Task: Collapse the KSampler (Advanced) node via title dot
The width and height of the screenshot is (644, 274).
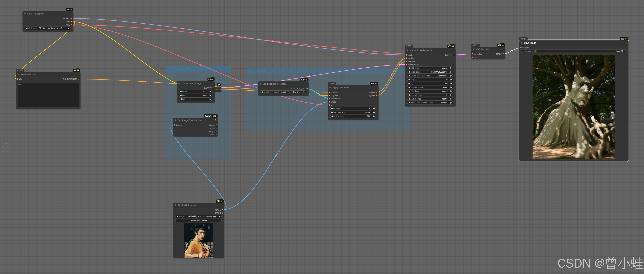Action: (407, 50)
